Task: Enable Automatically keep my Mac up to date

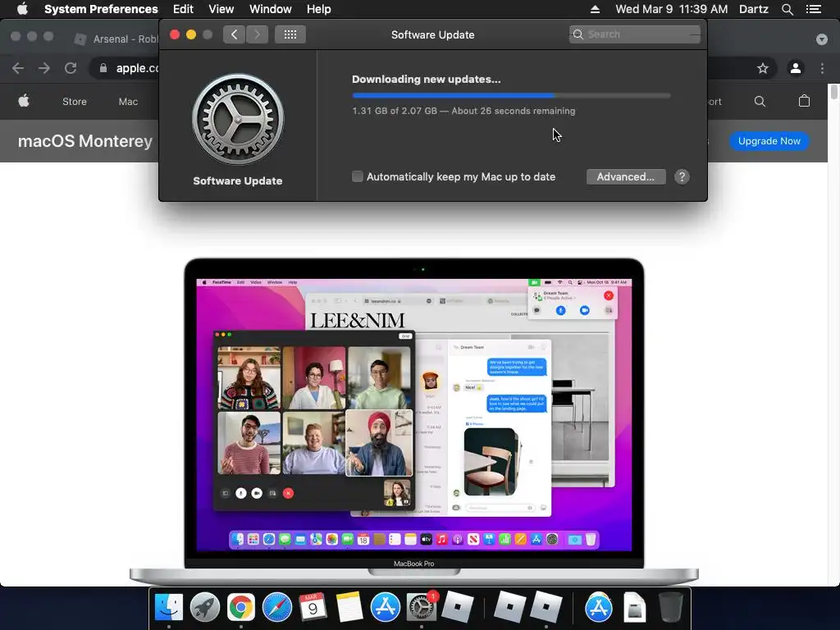Action: pyautogui.click(x=358, y=176)
